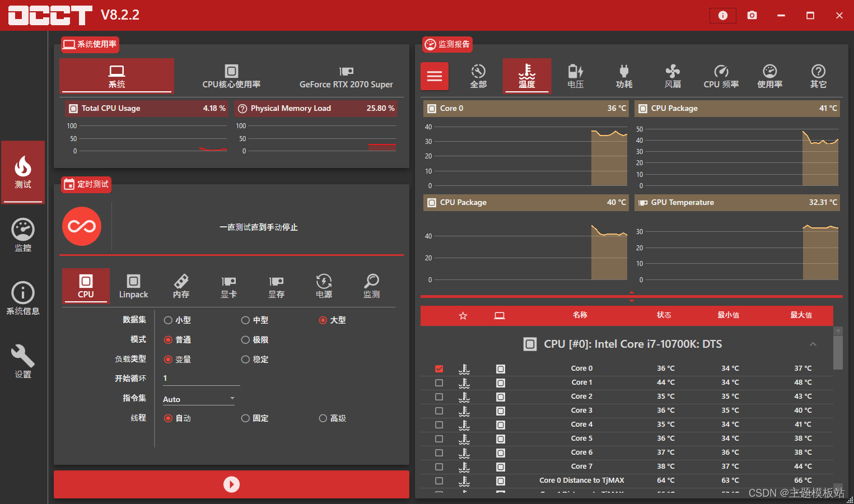Open the 指令集 Auto instruction set dropdown
This screenshot has height=504, width=854.
point(199,399)
